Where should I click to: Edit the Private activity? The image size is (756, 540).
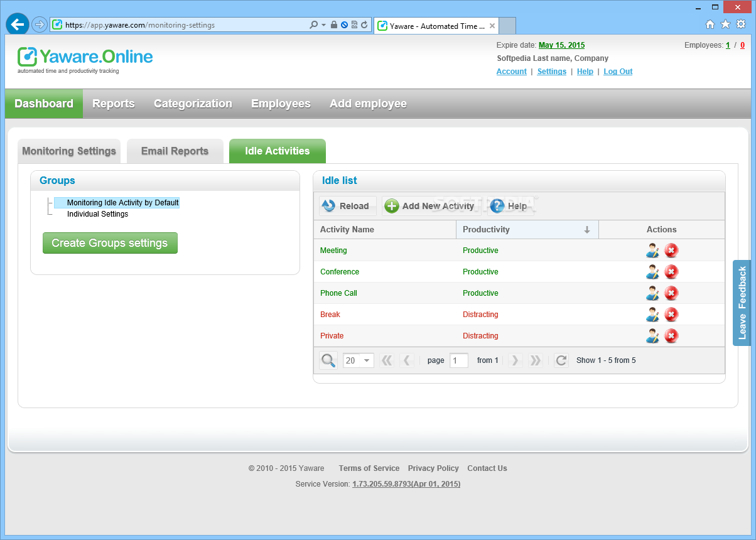(652, 336)
